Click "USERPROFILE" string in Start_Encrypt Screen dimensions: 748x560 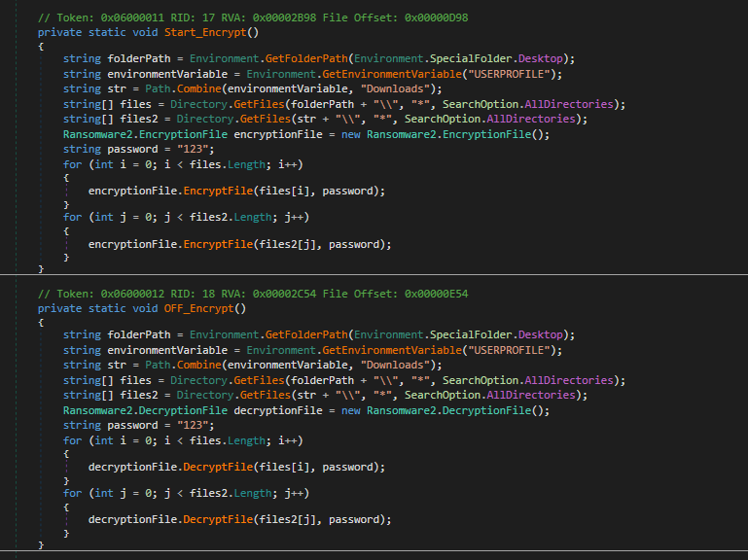pos(509,74)
